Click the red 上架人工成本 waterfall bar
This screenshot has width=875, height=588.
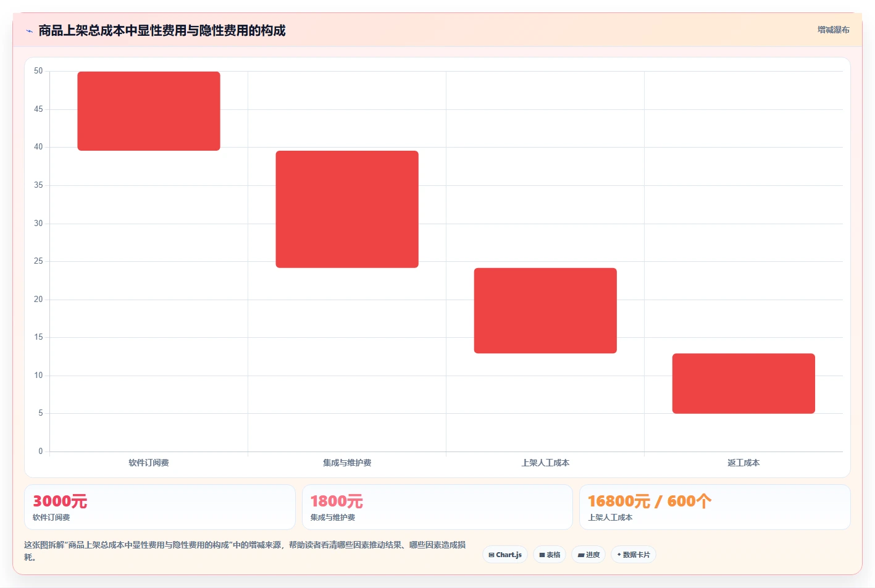(545, 311)
